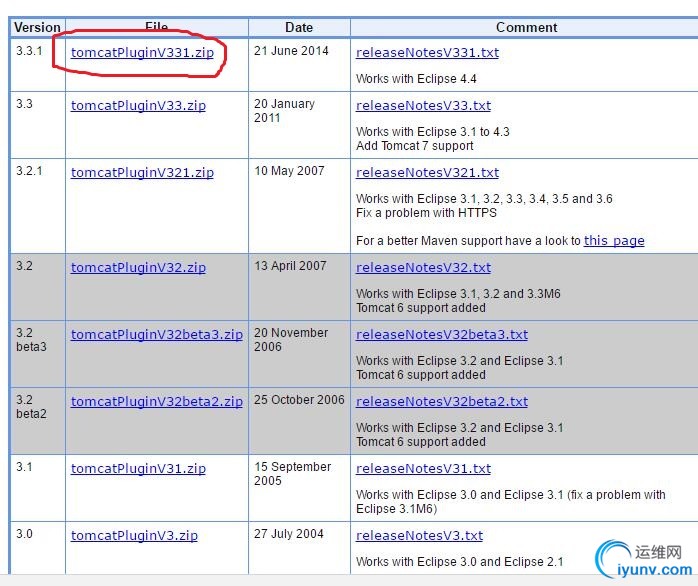The height and width of the screenshot is (586, 698).
Task: Open releaseNotesV3.txt link
Action: [x=419, y=535]
